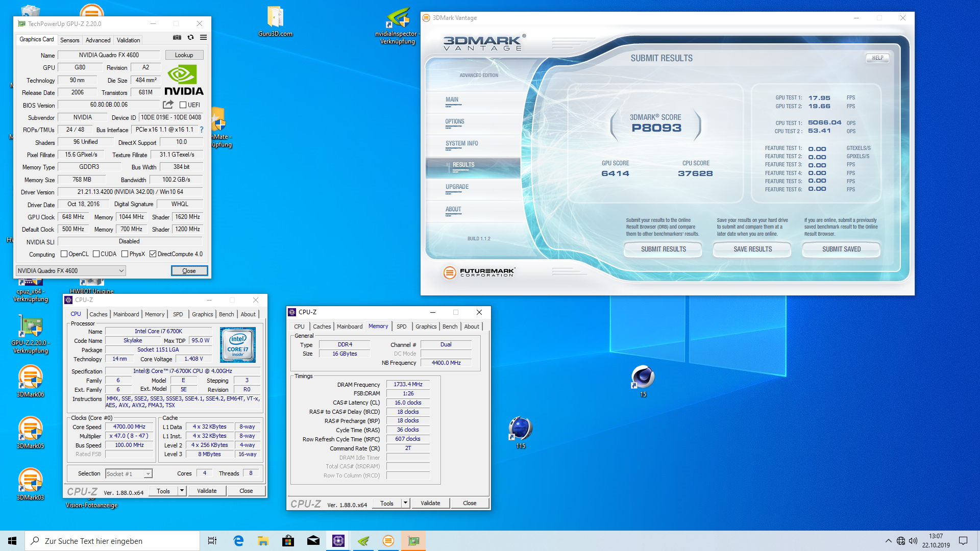Open the Socket #1 selection dropdown
Screen dimensions: 980x551
pyautogui.click(x=129, y=474)
